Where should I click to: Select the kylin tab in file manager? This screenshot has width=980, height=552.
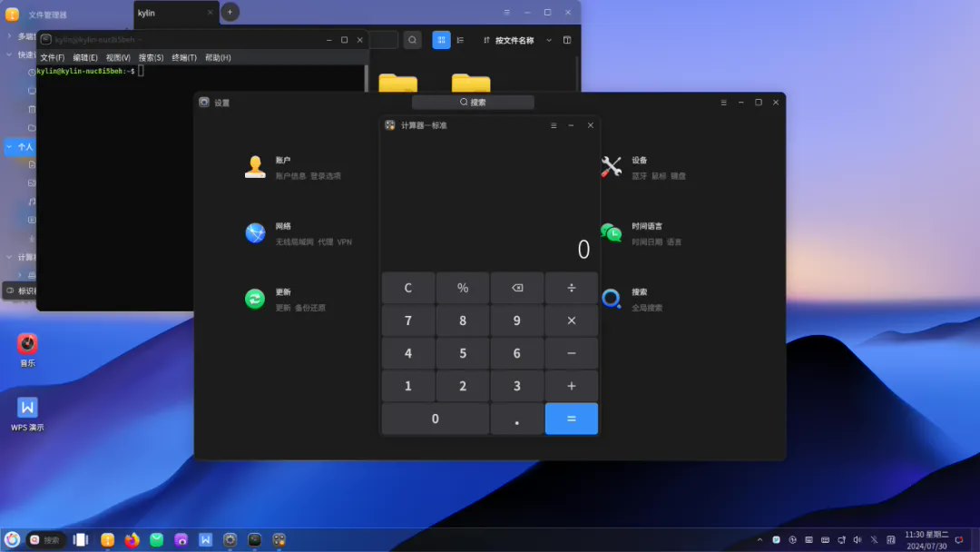pos(176,13)
